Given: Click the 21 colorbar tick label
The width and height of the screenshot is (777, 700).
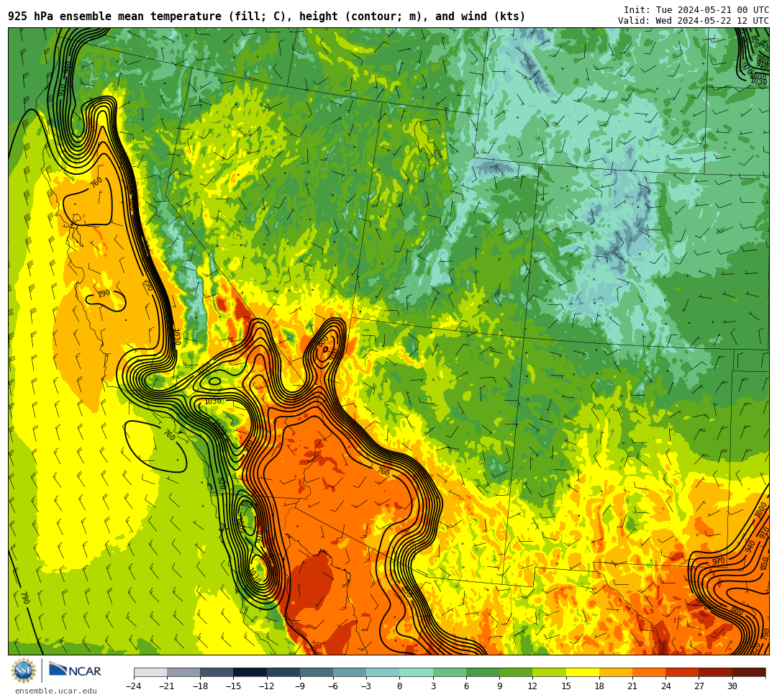Looking at the screenshot, I should point(632,686).
